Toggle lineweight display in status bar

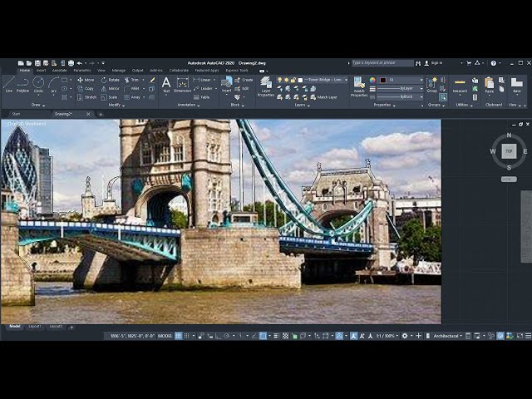pyautogui.click(x=277, y=336)
